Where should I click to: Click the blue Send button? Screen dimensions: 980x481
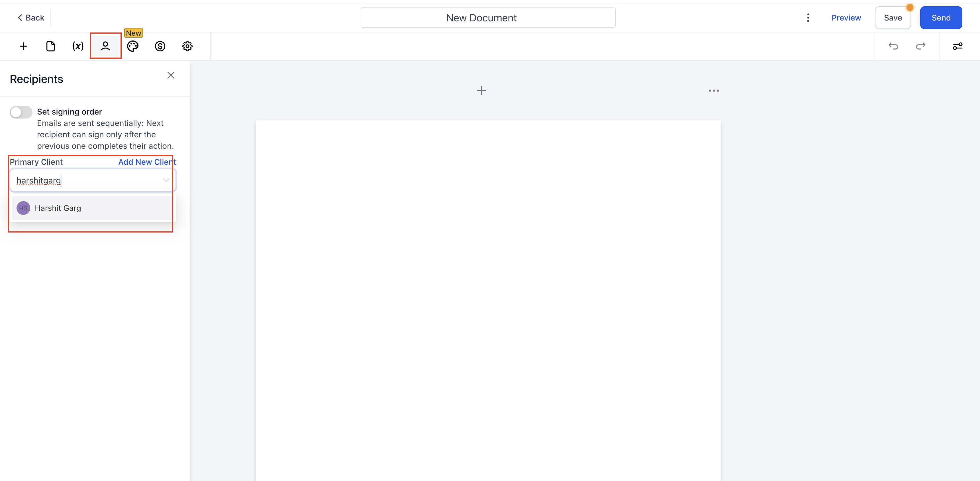coord(941,18)
